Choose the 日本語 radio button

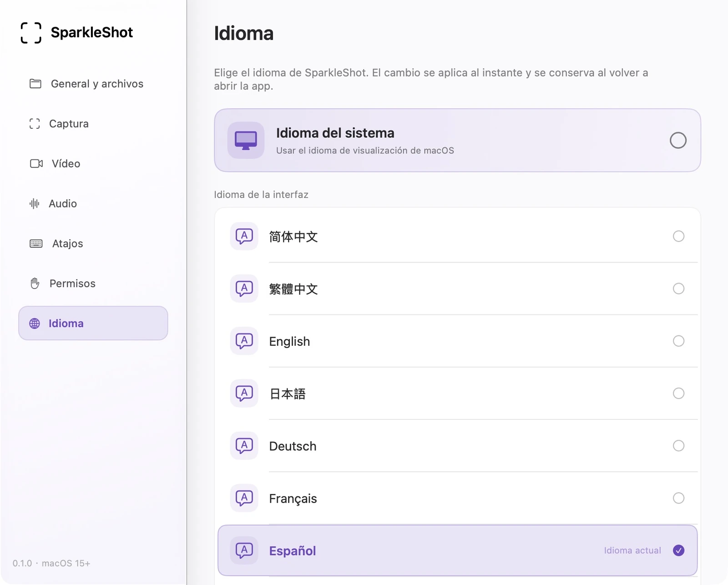(678, 393)
